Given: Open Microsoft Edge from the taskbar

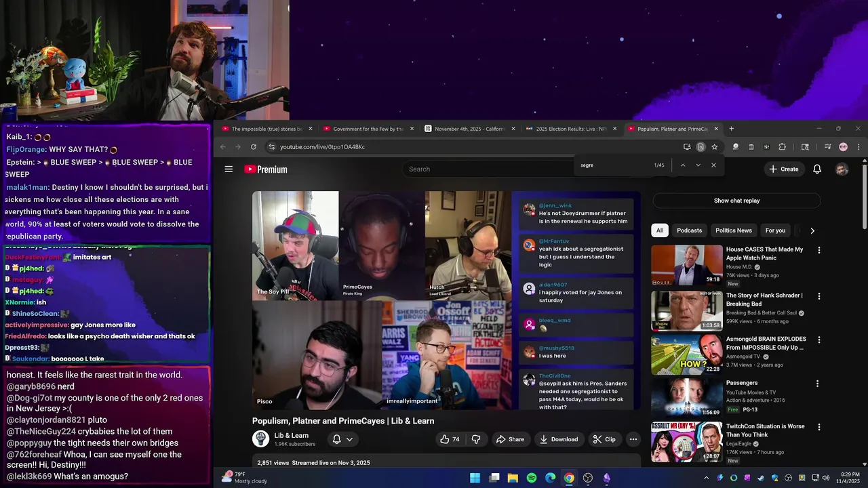Looking at the screenshot, I should [550, 478].
